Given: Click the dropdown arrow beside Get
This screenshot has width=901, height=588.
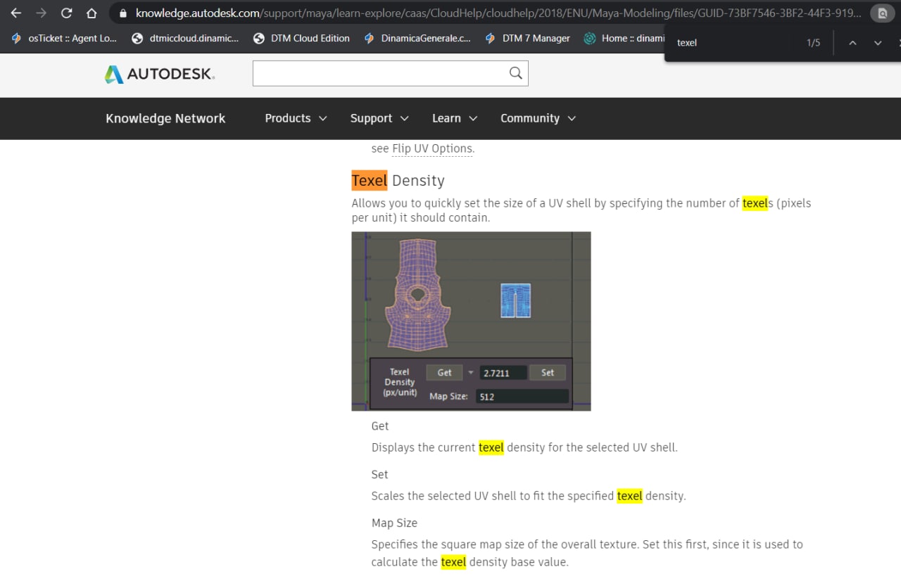Looking at the screenshot, I should tap(471, 373).
